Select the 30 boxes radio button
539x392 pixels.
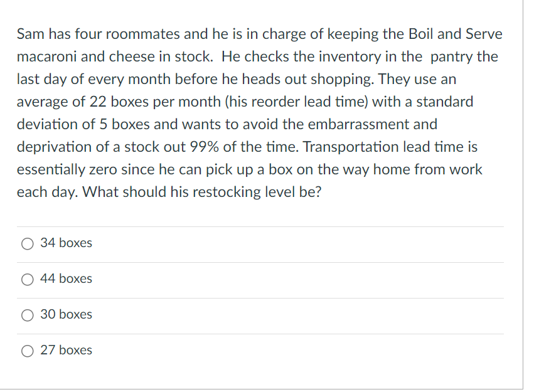click(x=27, y=315)
